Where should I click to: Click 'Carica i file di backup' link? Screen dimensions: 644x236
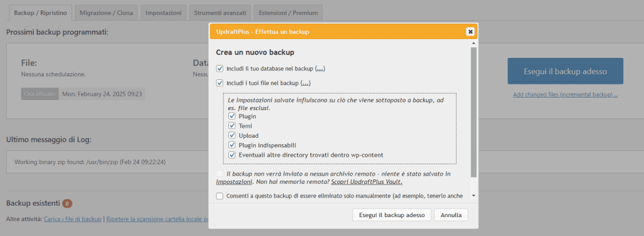[x=73, y=219]
